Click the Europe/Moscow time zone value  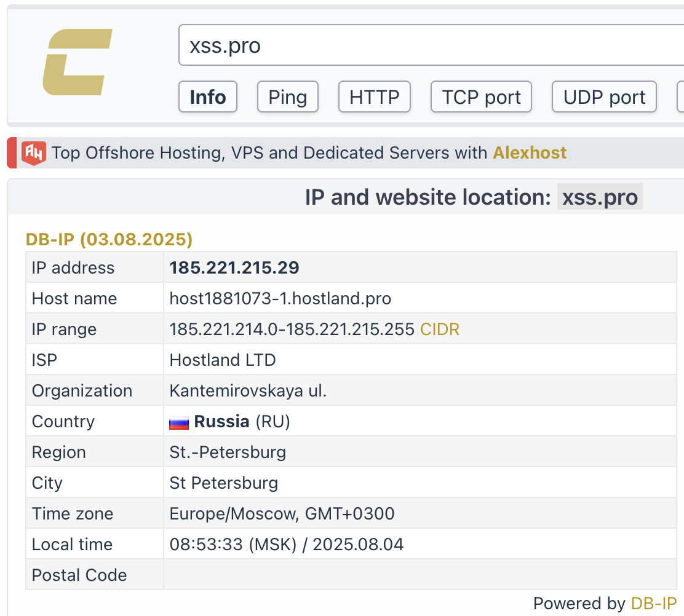[282, 514]
